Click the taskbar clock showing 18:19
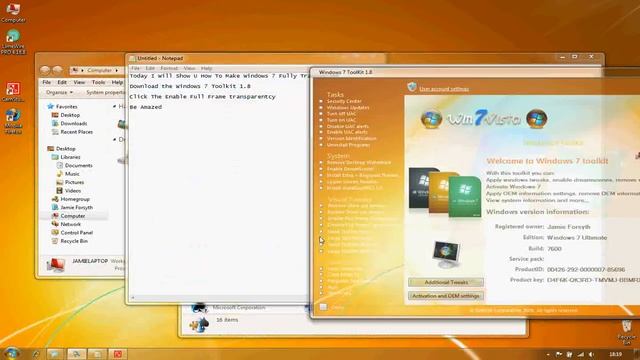Viewport: 640px width, 360px height. click(x=615, y=354)
